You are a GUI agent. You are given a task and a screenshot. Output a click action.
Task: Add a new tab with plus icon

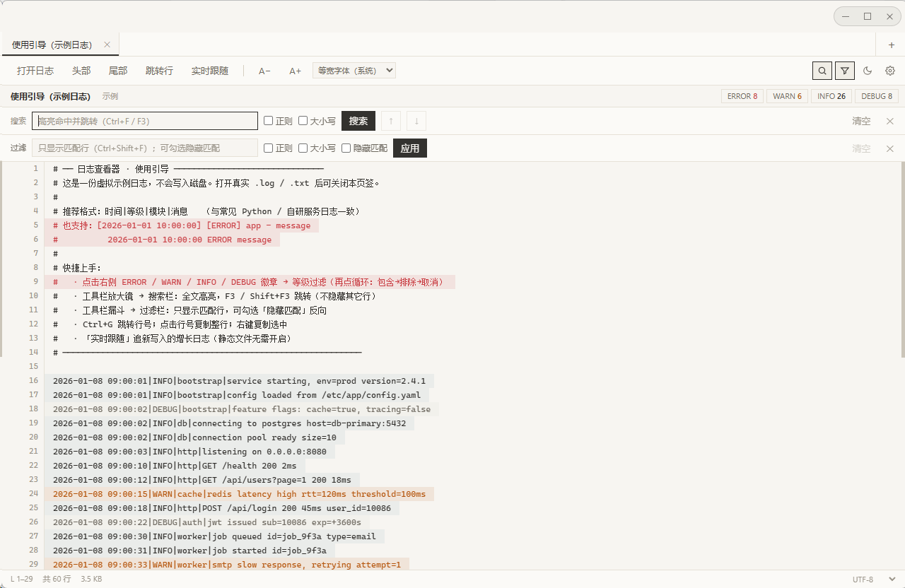(891, 45)
